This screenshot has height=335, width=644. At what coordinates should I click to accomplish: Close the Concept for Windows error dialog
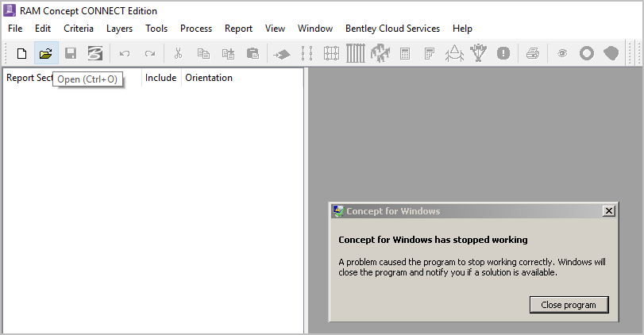pyautogui.click(x=609, y=211)
